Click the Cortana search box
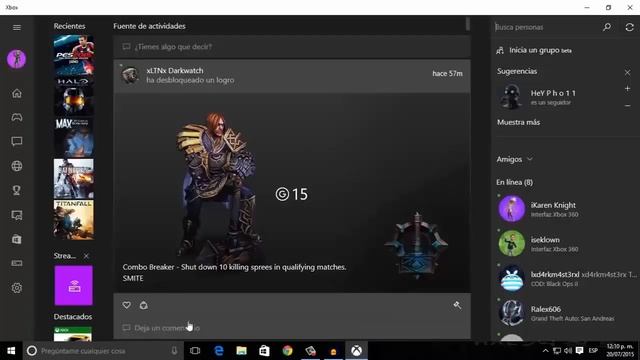The image size is (640, 360). (x=104, y=351)
